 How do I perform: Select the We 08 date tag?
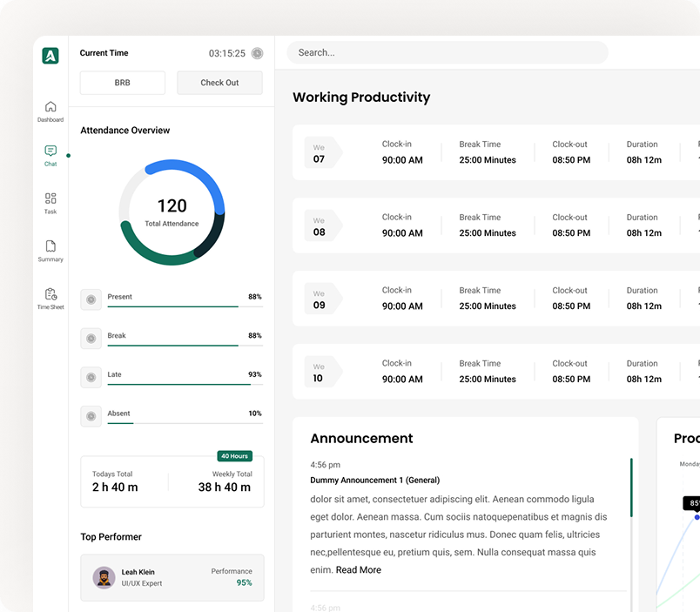point(323,225)
